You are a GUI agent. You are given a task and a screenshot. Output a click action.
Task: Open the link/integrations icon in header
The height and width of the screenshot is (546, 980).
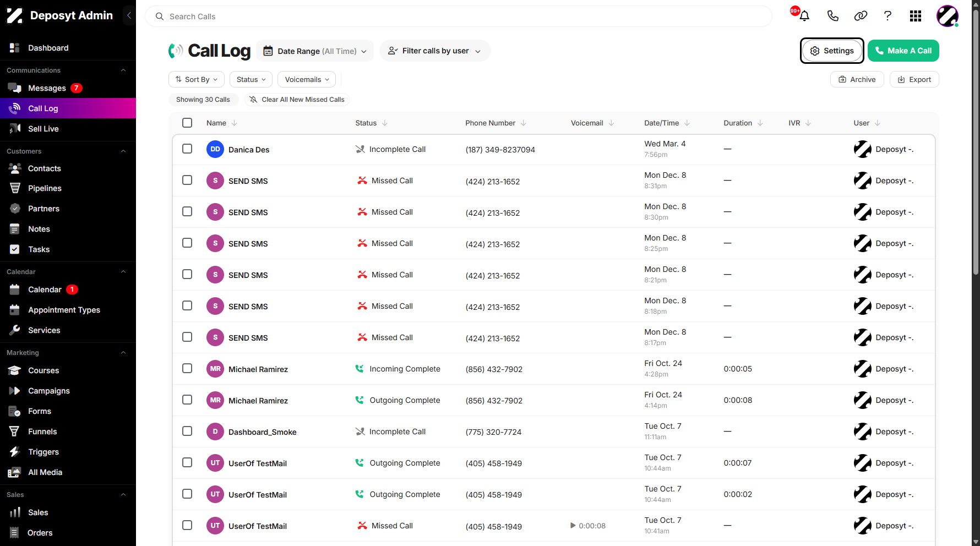pyautogui.click(x=861, y=16)
